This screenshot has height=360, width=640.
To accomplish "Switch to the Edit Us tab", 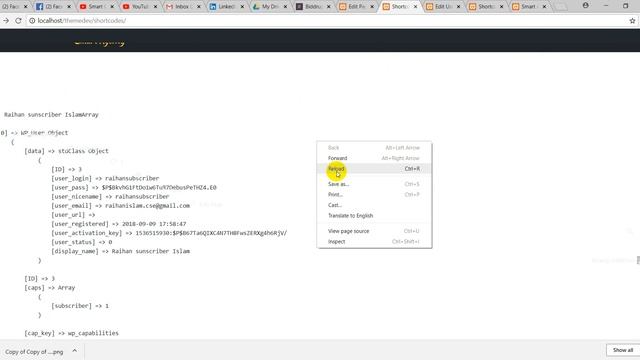I will 442,7.
